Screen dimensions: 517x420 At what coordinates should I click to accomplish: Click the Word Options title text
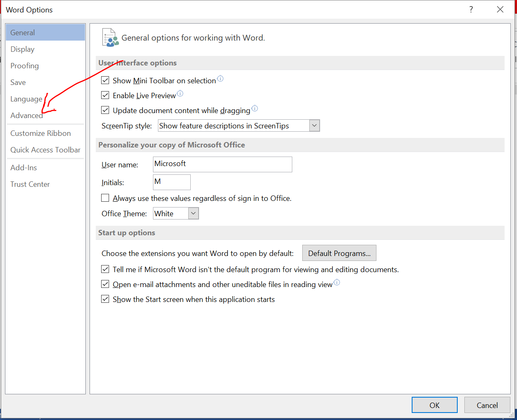[x=29, y=10]
